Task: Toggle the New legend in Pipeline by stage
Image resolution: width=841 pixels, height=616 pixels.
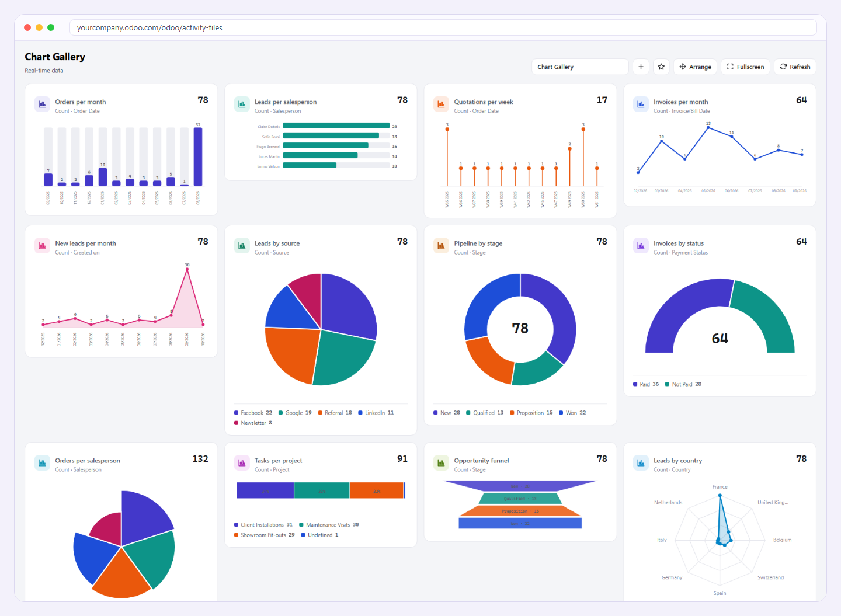Action: click(x=447, y=413)
